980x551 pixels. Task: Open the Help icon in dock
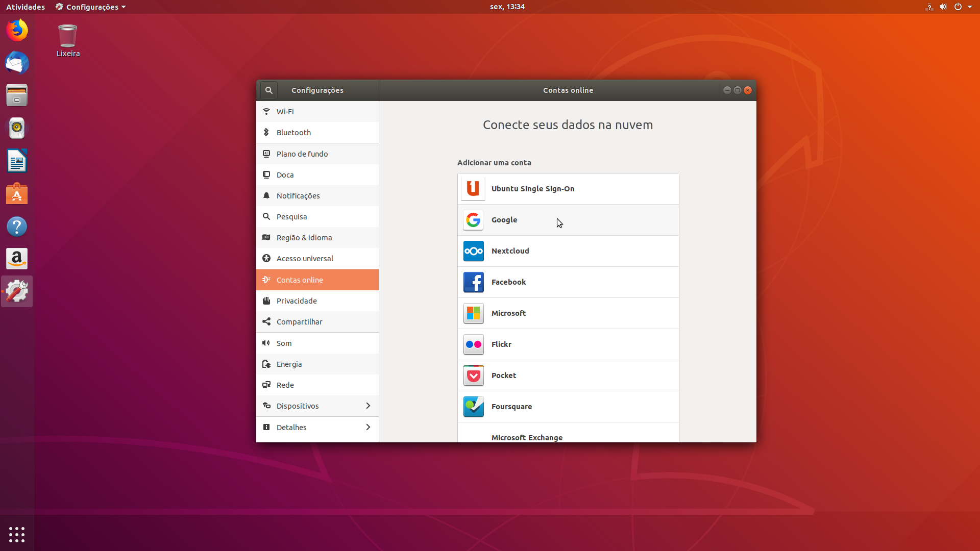coord(17,226)
